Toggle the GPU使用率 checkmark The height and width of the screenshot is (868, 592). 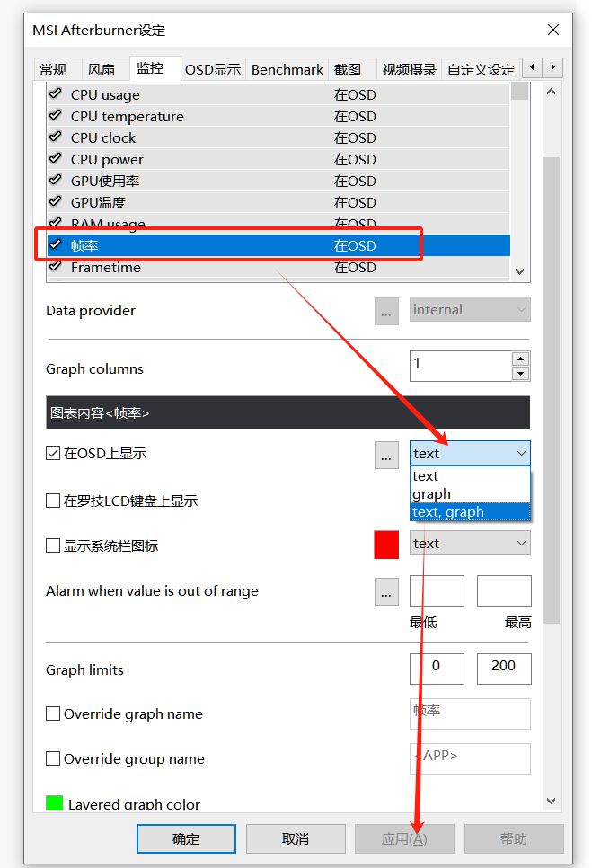[56, 180]
